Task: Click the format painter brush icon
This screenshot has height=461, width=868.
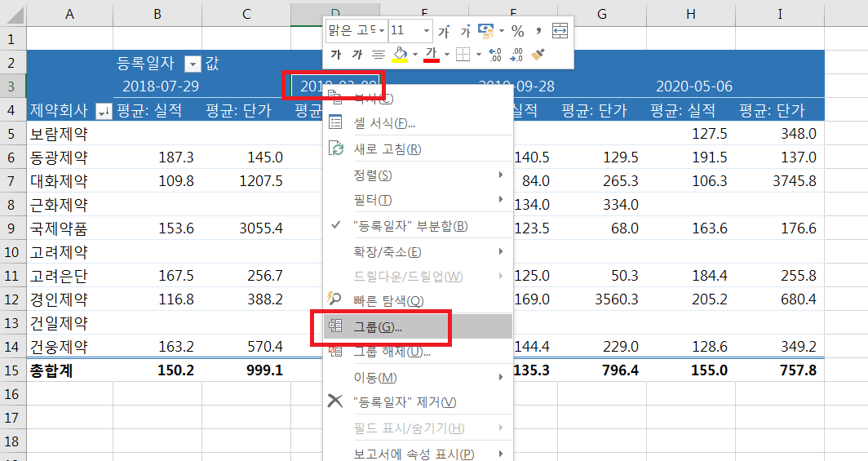Action: tap(538, 55)
